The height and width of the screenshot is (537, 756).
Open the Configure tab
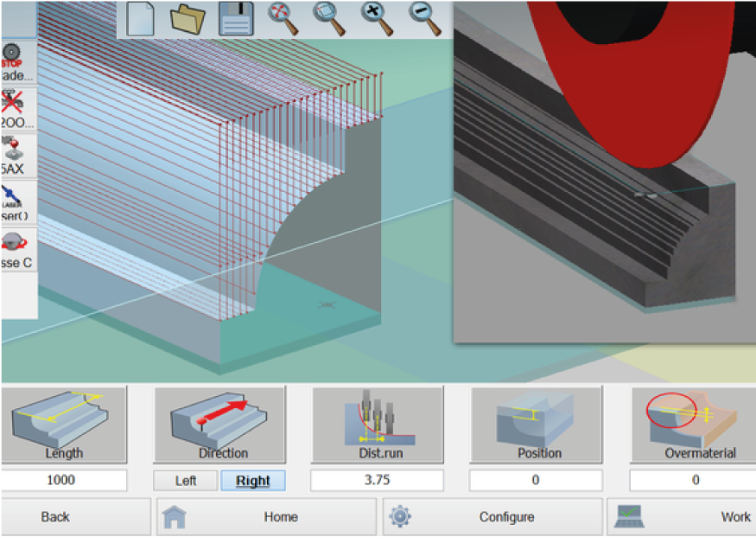[492, 517]
